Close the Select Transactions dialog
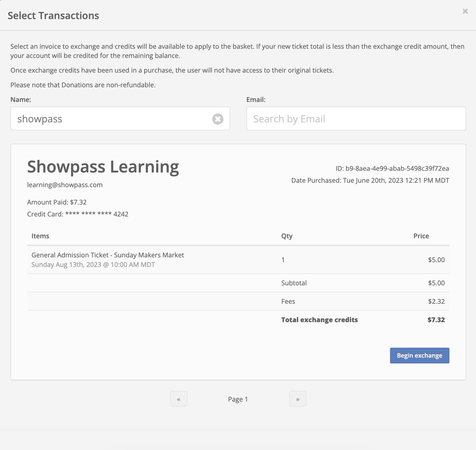 click(465, 11)
